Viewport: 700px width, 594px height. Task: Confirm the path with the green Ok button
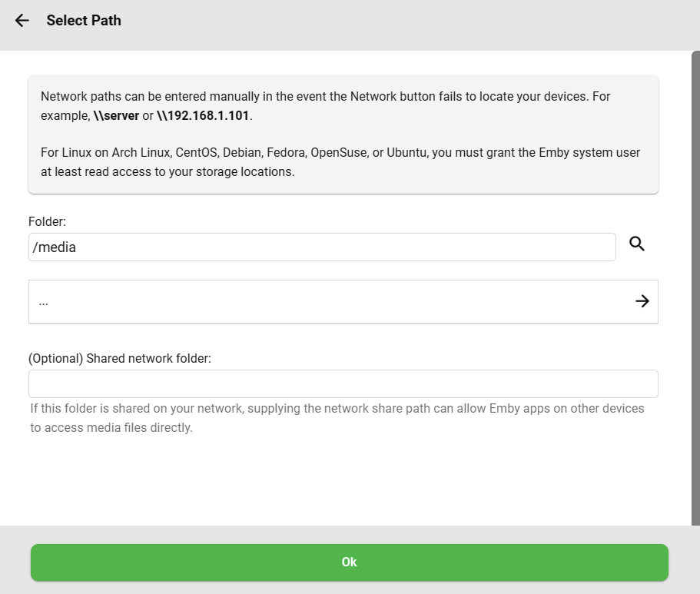350,562
